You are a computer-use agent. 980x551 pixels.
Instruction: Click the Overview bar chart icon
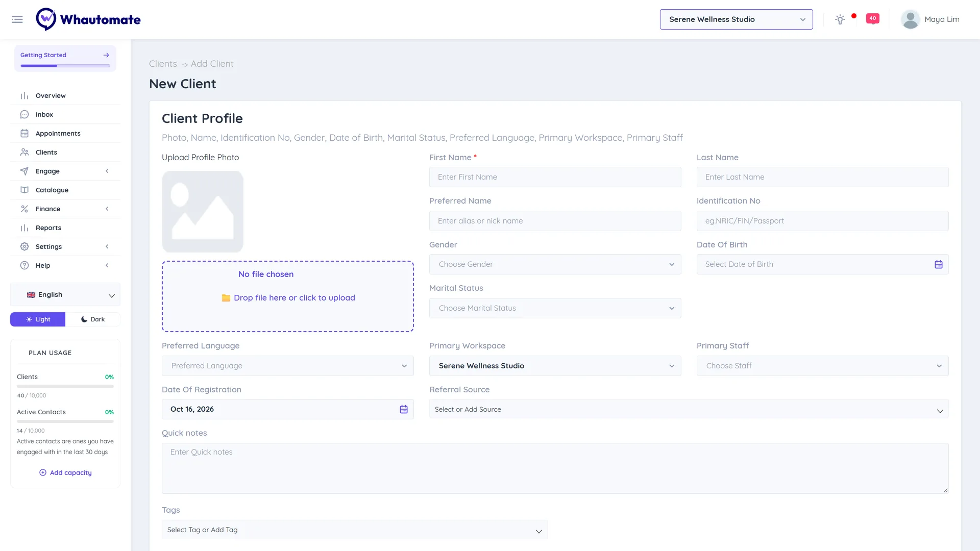pos(24,96)
